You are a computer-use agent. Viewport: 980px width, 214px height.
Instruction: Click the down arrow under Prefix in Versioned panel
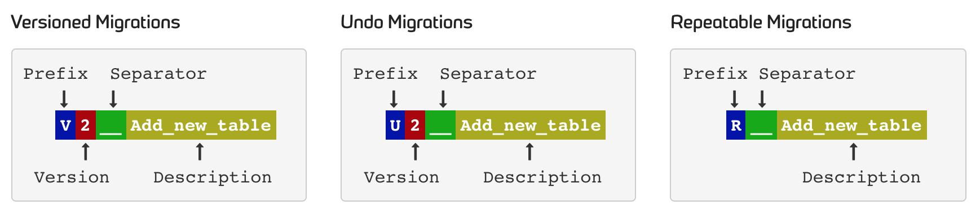[64, 99]
